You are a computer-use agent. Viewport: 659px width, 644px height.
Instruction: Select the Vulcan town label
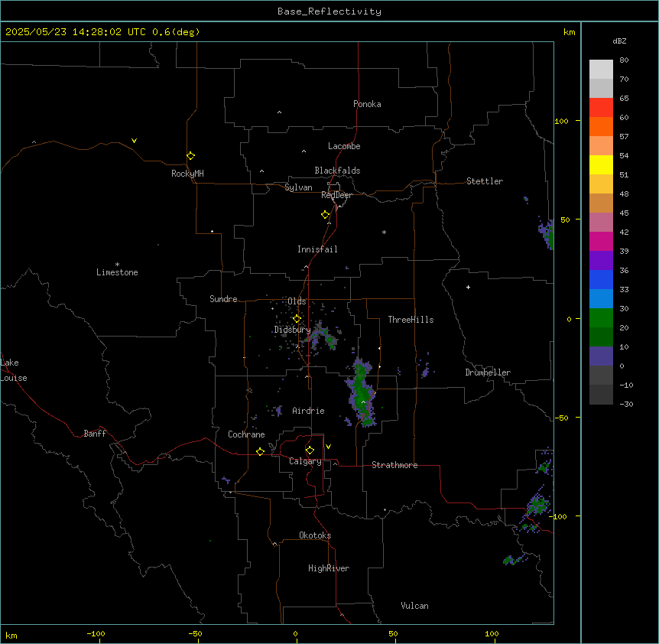pyautogui.click(x=414, y=606)
